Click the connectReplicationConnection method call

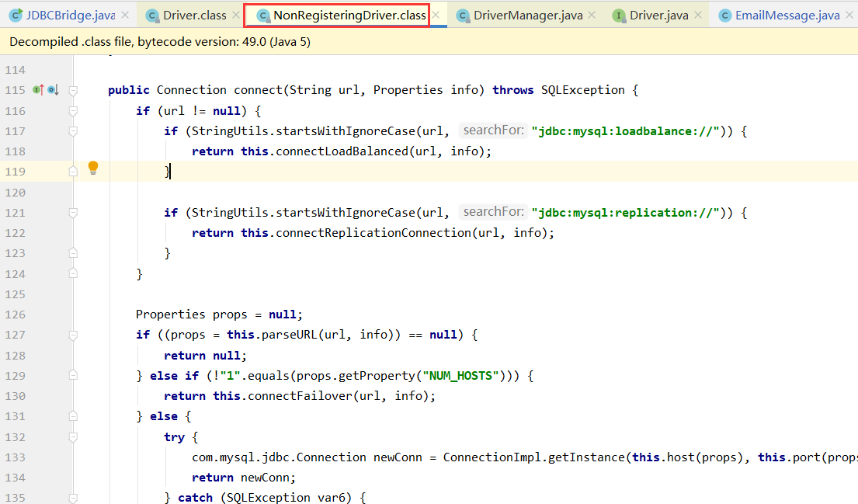[x=373, y=233]
